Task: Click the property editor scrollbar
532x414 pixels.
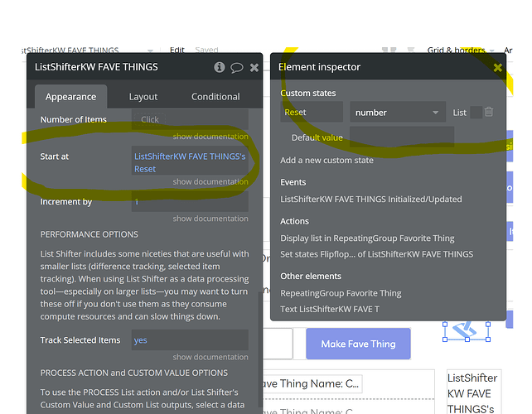Action: tap(260, 349)
